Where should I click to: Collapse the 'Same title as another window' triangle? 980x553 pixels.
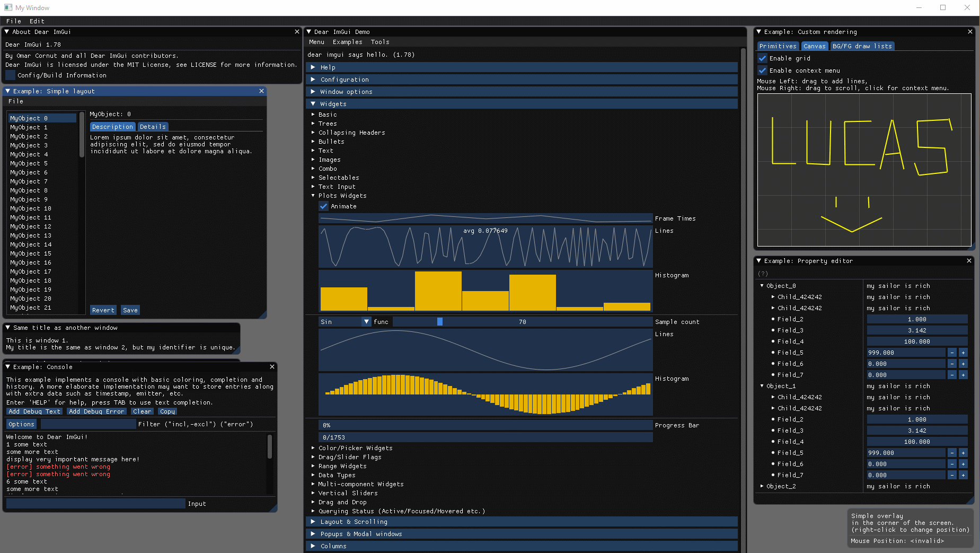tap(8, 328)
